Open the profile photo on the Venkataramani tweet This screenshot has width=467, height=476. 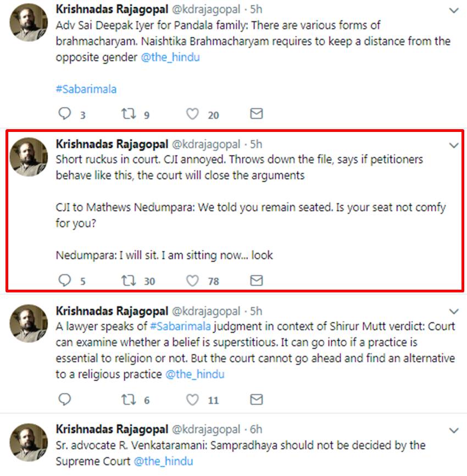(29, 441)
